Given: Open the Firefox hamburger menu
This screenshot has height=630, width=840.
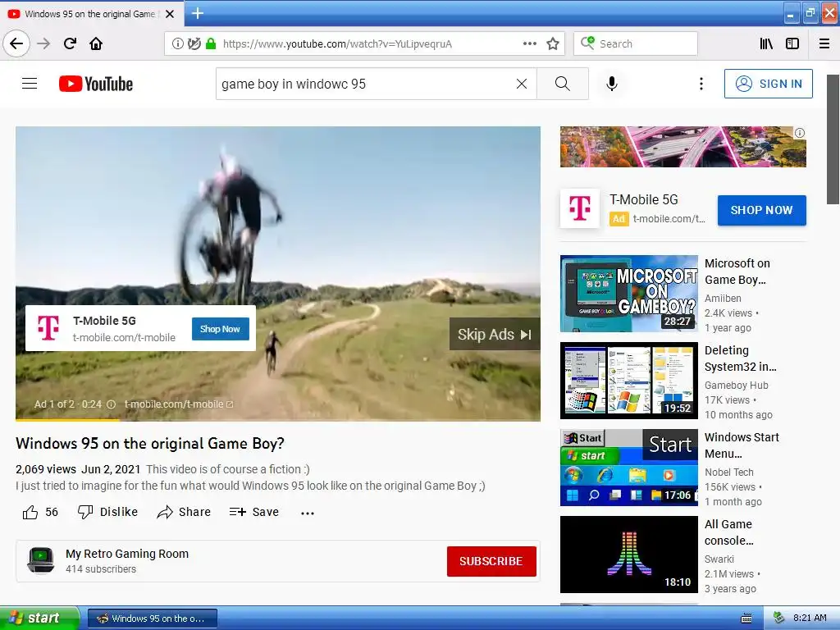Looking at the screenshot, I should (824, 44).
